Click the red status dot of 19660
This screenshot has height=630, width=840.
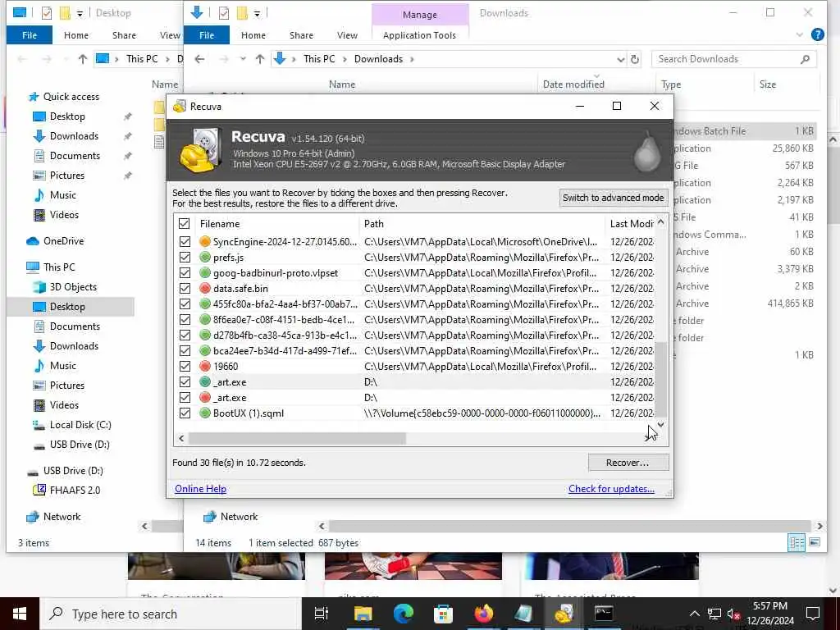[204, 367]
